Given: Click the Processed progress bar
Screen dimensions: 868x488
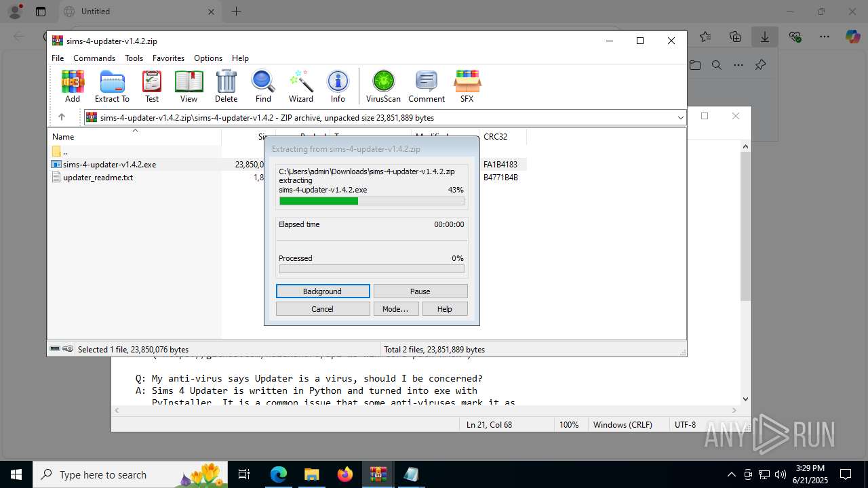Looking at the screenshot, I should pyautogui.click(x=372, y=269).
